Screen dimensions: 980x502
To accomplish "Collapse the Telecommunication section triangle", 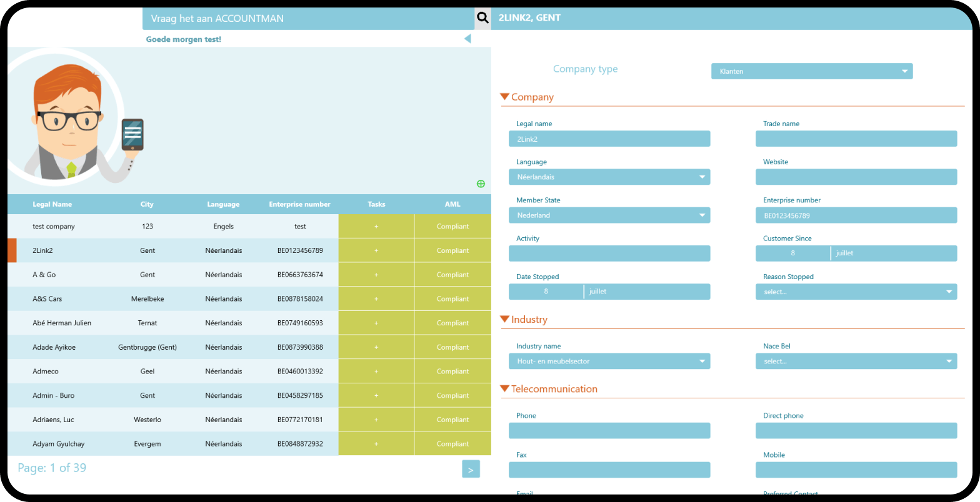I will (x=505, y=388).
